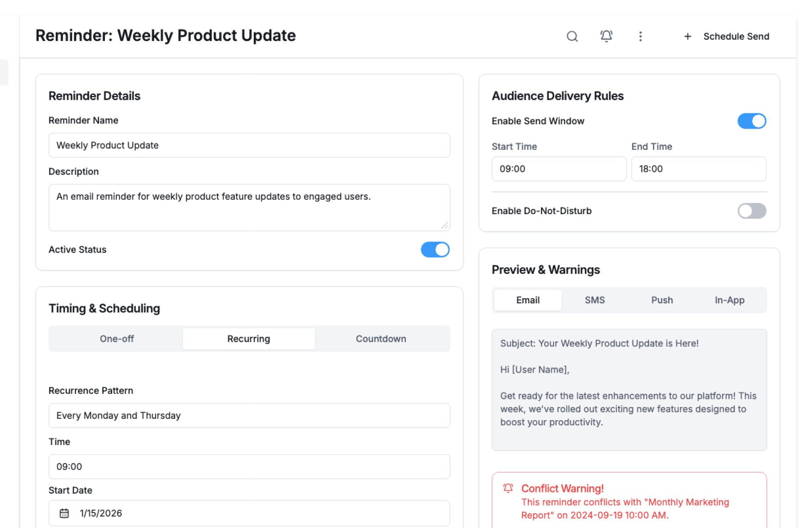Click the Conflict Warning bell icon
The image size is (812, 528).
point(508,488)
